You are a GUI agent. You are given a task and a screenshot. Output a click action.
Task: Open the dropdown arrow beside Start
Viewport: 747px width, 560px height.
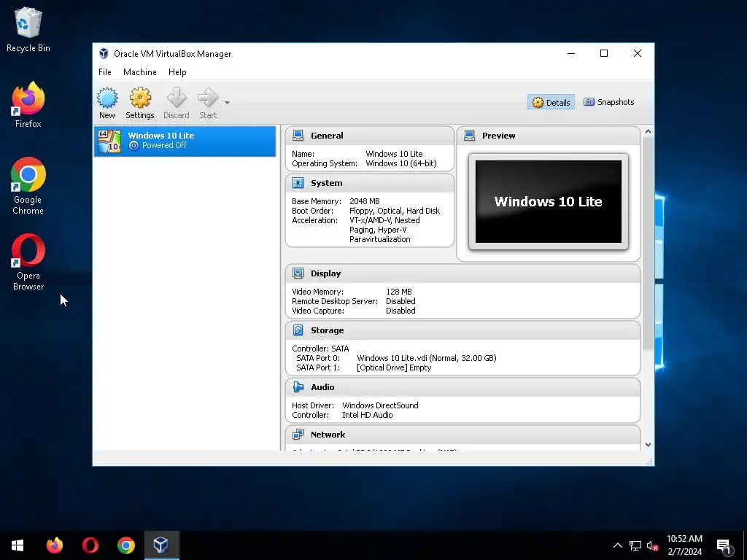228,102
